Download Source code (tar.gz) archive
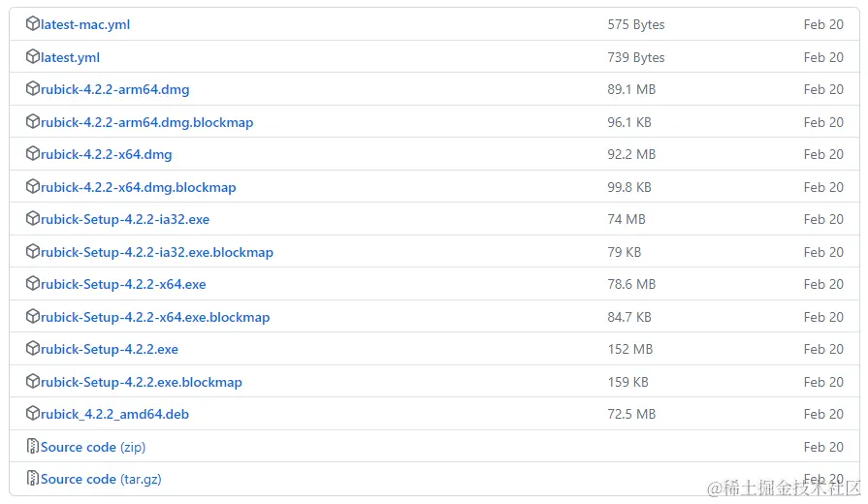The image size is (868, 504). (101, 479)
